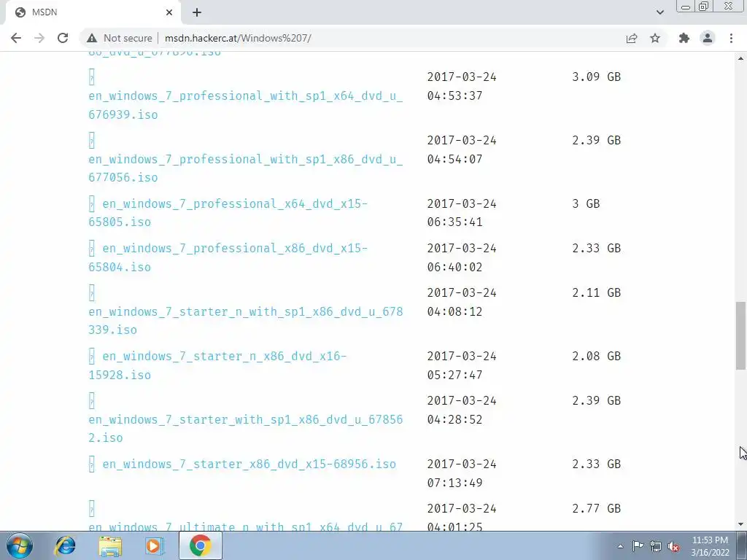
Task: Close the MSDN tab
Action: [169, 12]
